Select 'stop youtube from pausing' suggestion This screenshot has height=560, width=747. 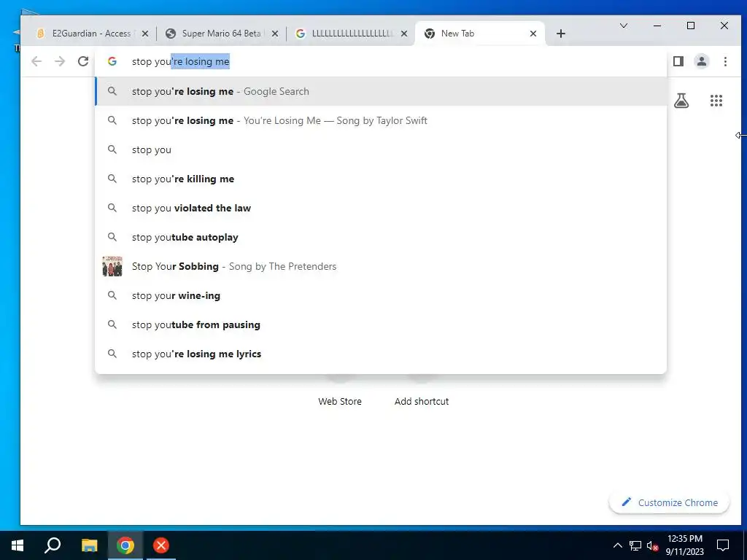381,324
